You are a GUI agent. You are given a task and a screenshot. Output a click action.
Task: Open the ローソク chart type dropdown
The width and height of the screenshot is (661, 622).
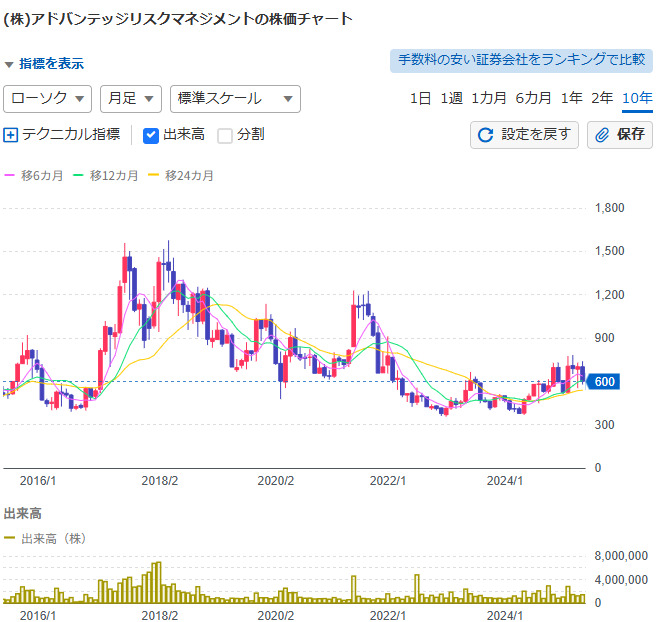click(47, 99)
